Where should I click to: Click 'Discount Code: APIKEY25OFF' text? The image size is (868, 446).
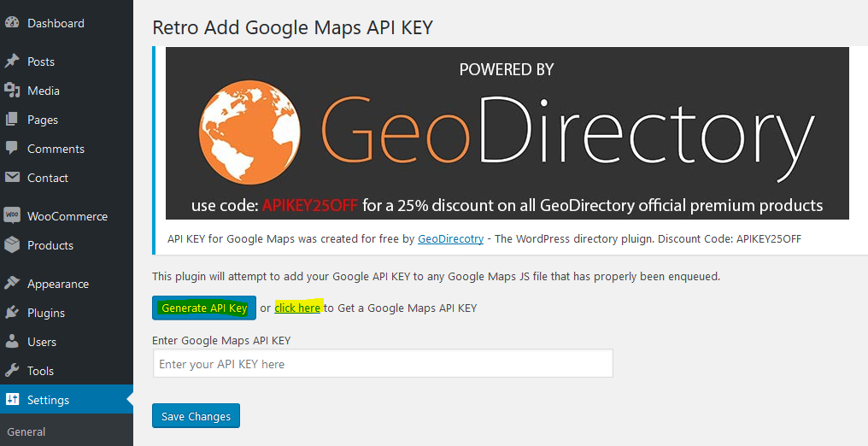point(729,238)
